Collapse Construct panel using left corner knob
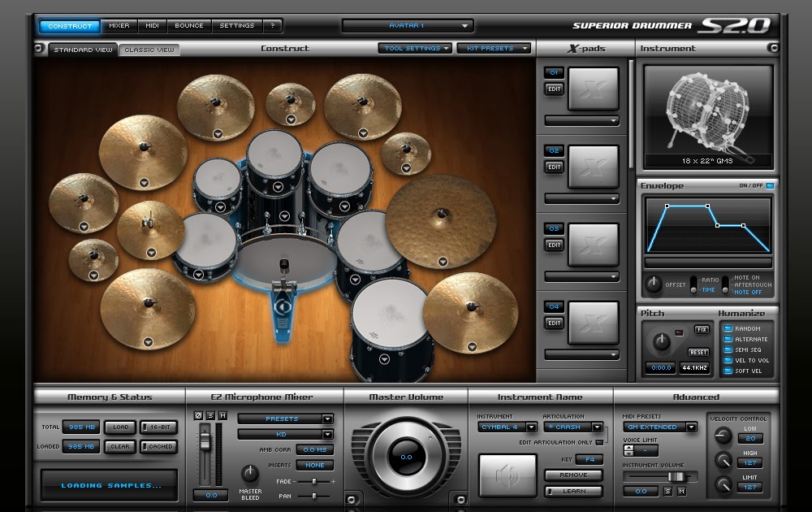 (x=39, y=48)
